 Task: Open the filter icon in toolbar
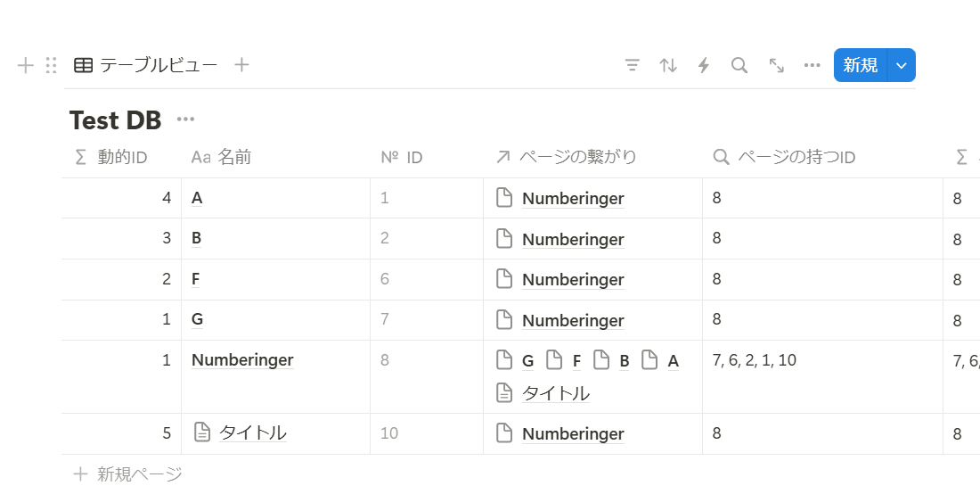click(633, 65)
